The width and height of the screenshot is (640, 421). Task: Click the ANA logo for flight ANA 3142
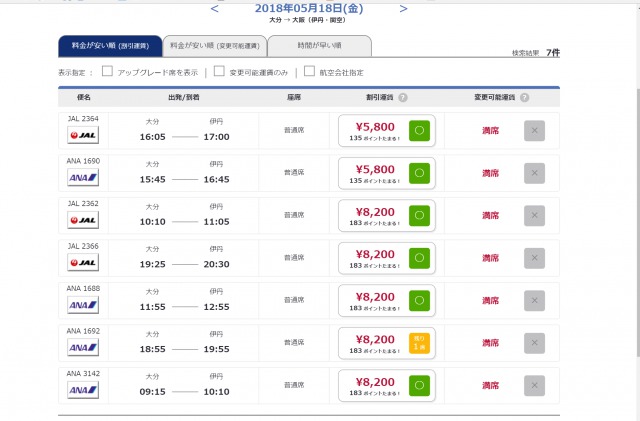pyautogui.click(x=83, y=390)
